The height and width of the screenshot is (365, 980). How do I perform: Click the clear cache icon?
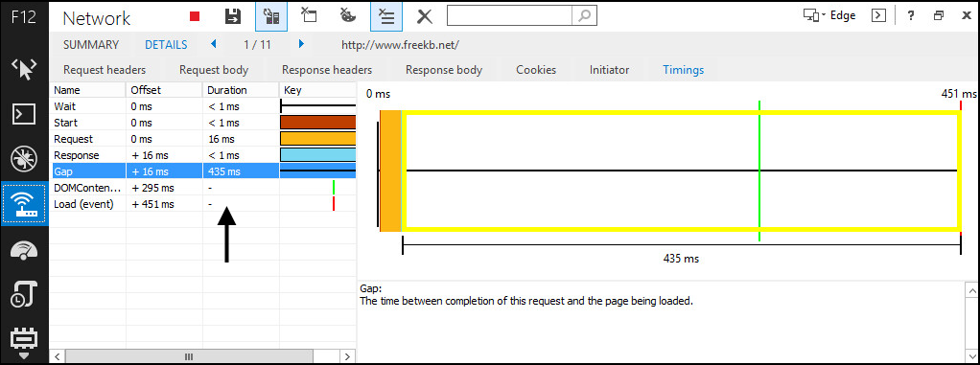click(309, 15)
